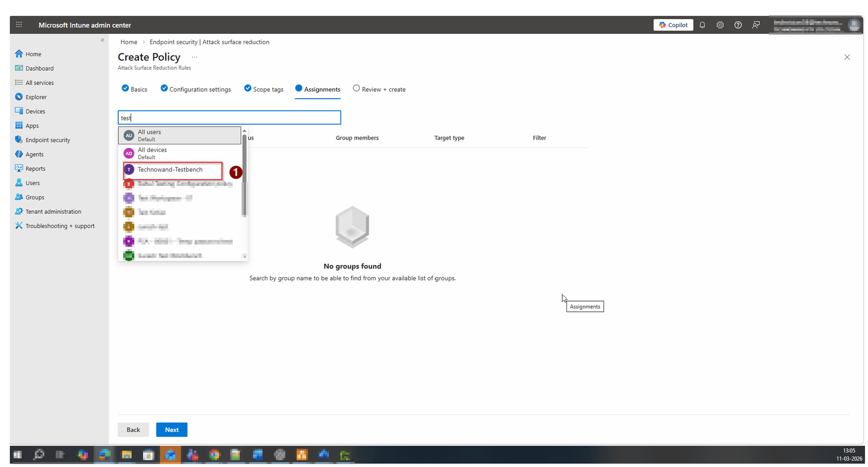Screen dimensions: 868x467
Task: Open Tenant administration in the sidebar
Action: coord(48,211)
